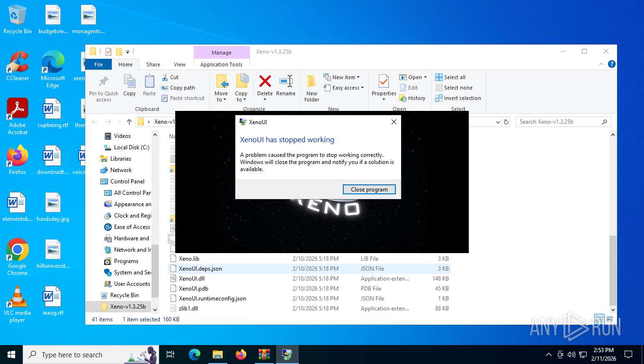Click Select all in ribbon
644x364 pixels.
[x=450, y=77]
